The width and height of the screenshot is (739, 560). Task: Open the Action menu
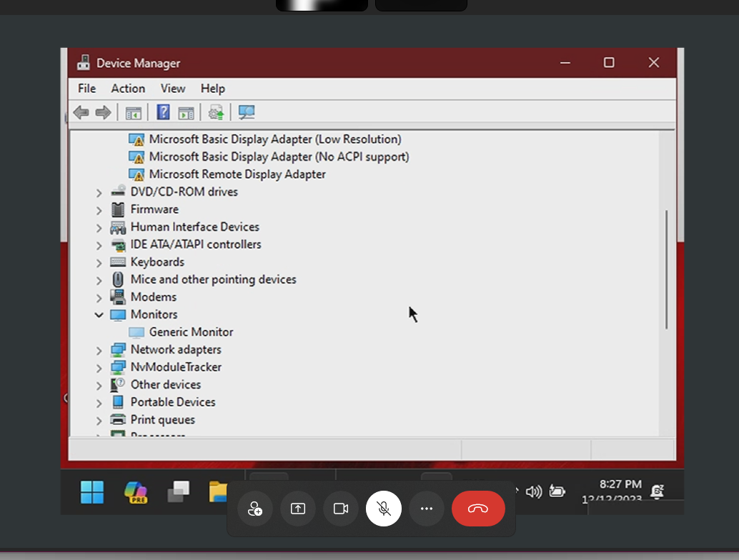click(128, 89)
